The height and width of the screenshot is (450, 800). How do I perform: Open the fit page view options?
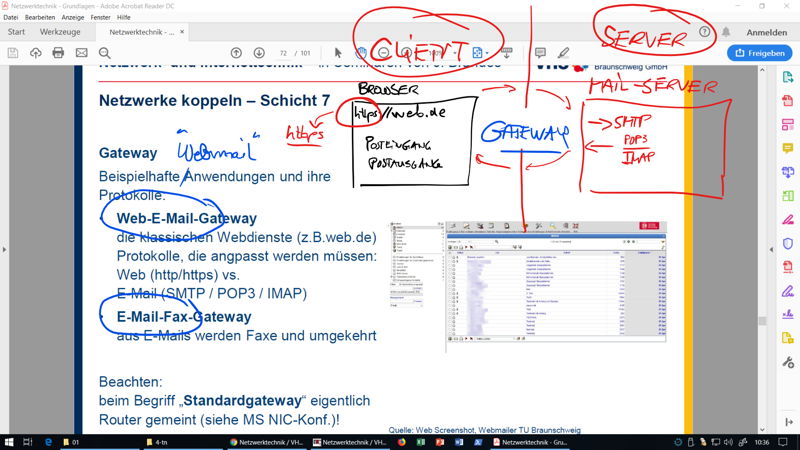click(x=480, y=53)
